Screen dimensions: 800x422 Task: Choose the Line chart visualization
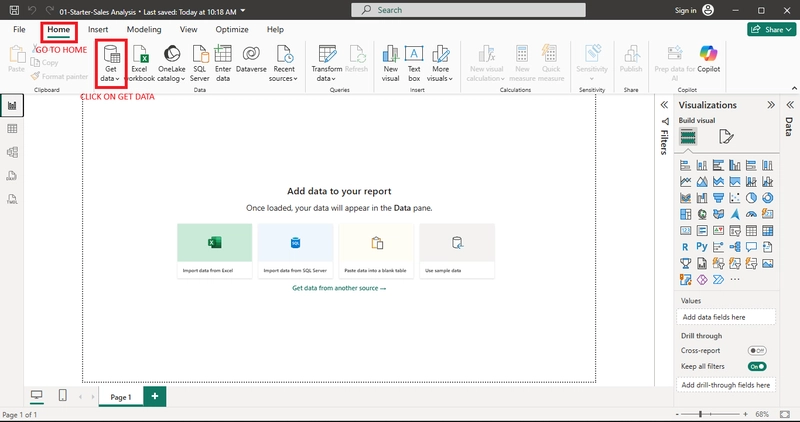tap(685, 182)
